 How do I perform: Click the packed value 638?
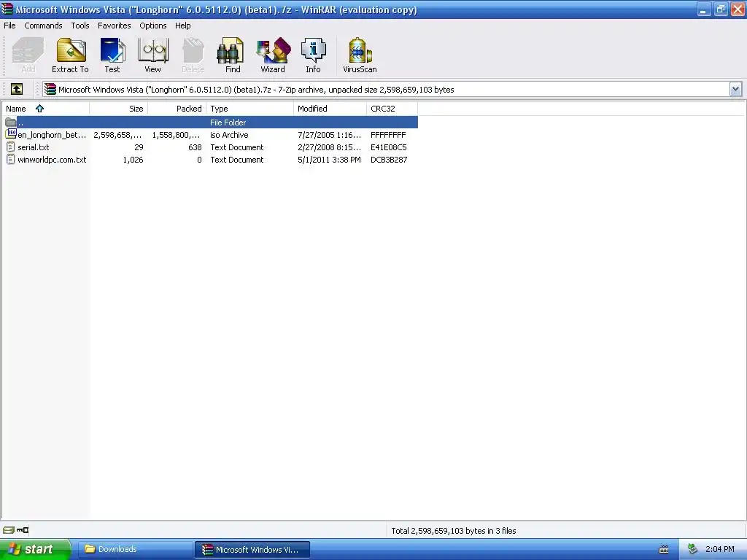click(195, 147)
